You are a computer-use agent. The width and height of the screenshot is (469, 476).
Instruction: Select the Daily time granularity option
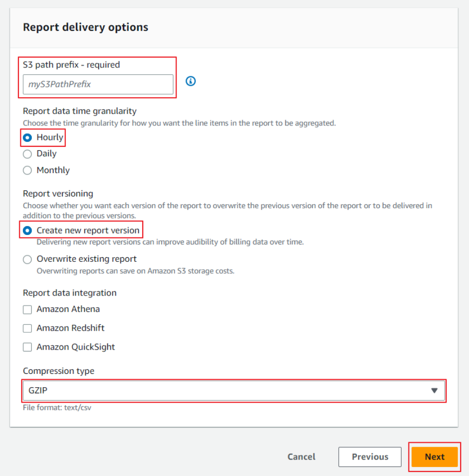pyautogui.click(x=28, y=154)
